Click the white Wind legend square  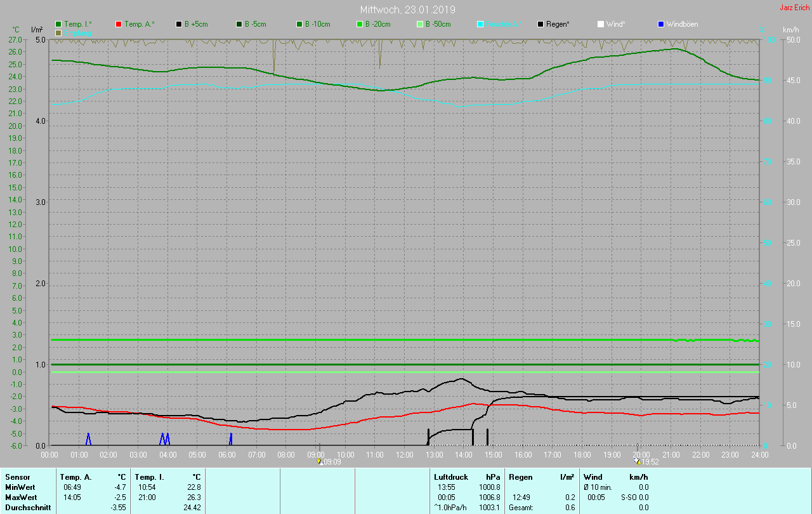(601, 24)
